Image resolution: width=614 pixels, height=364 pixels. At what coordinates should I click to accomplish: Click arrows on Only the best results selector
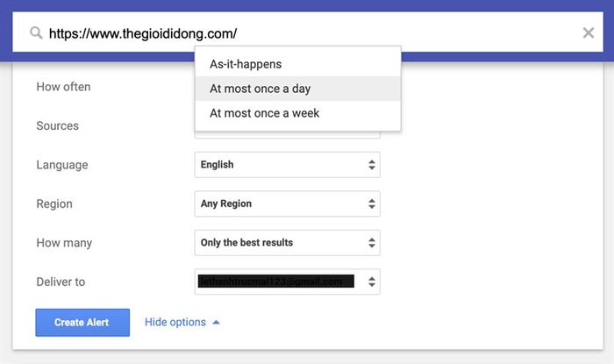(x=372, y=243)
